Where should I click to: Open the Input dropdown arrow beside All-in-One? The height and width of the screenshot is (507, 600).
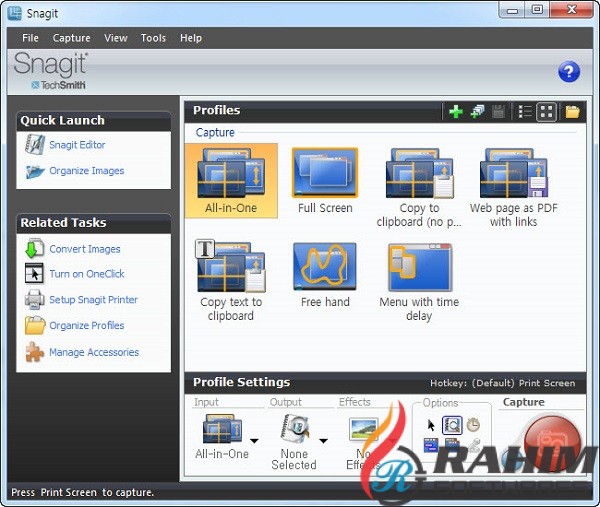pyautogui.click(x=254, y=441)
